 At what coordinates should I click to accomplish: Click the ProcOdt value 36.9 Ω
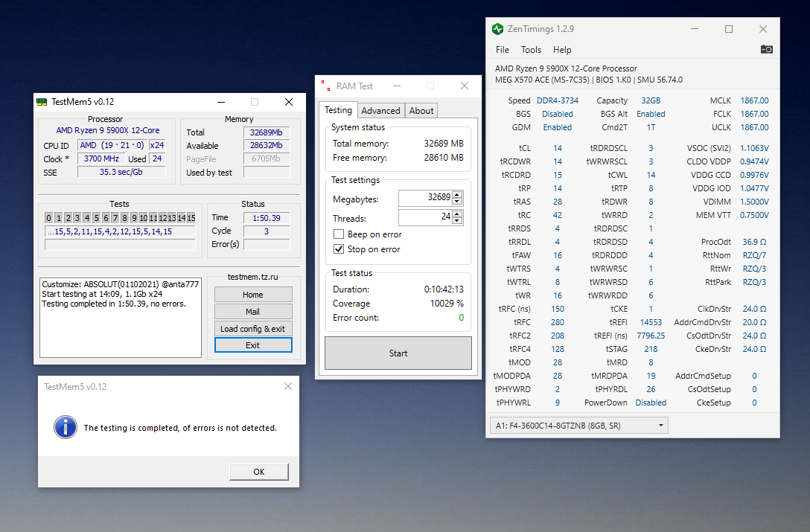click(x=754, y=242)
